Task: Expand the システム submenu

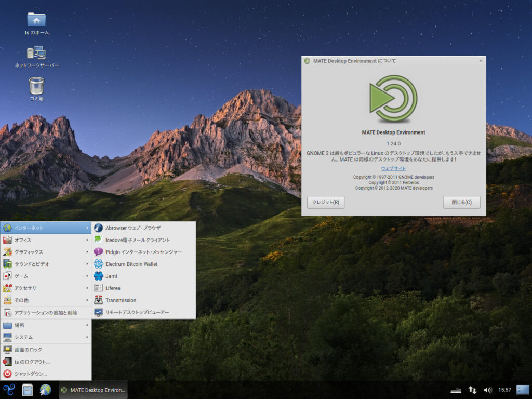Action: point(26,337)
